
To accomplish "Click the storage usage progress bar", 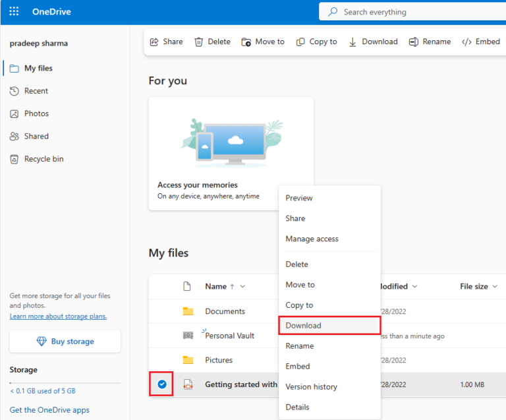I will click(x=65, y=383).
